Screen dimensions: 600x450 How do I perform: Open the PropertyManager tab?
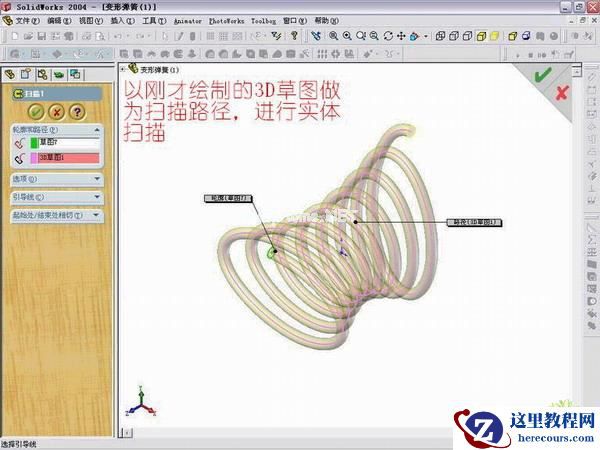pos(26,74)
